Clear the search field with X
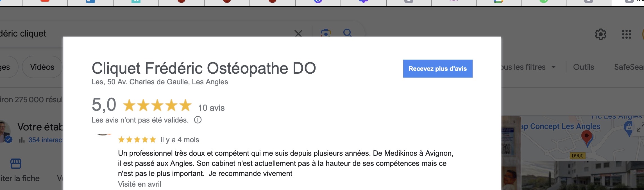The width and height of the screenshot is (644, 190). point(298,33)
